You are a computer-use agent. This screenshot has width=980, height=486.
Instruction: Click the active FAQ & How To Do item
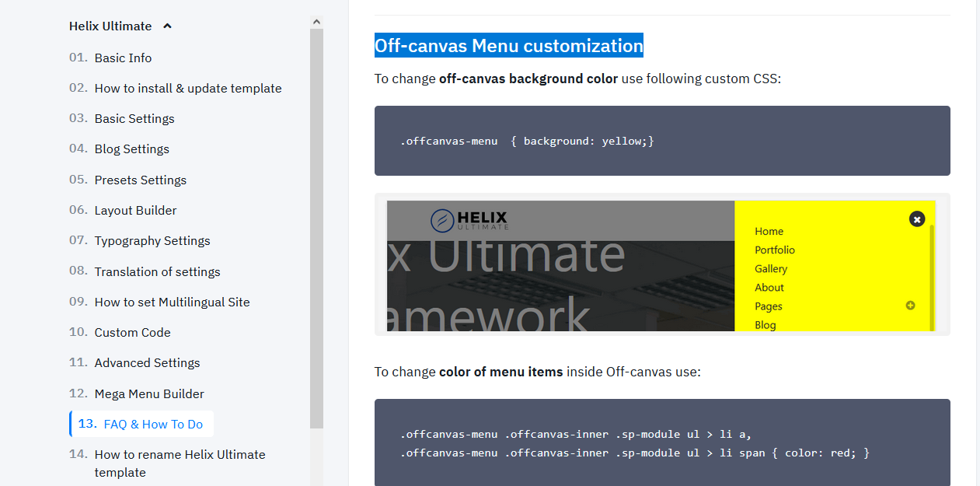tap(152, 425)
